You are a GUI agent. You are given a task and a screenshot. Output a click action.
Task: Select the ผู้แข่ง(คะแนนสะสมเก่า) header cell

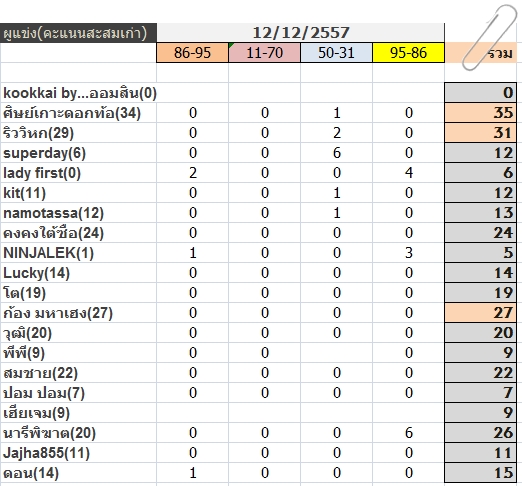(x=78, y=33)
